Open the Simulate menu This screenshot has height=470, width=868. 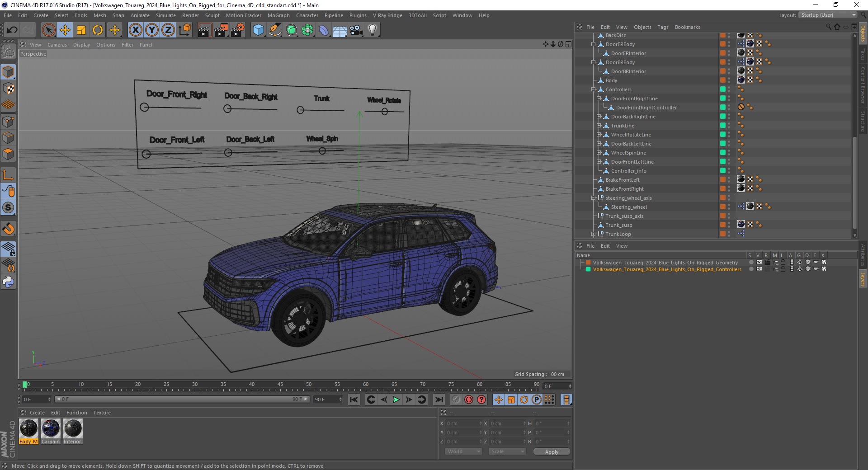tap(166, 15)
